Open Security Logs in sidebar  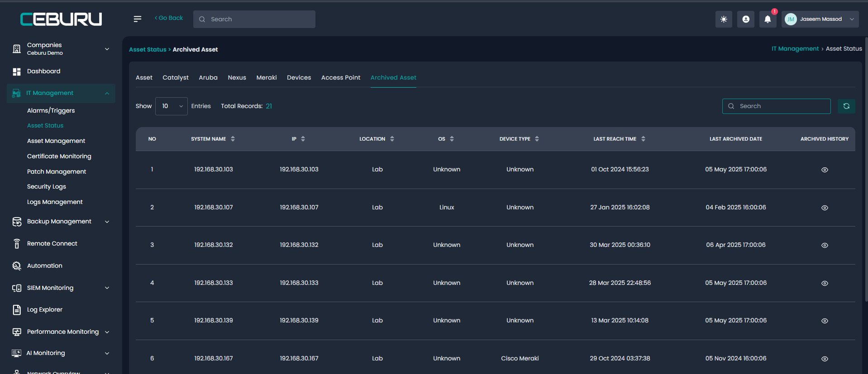[47, 187]
